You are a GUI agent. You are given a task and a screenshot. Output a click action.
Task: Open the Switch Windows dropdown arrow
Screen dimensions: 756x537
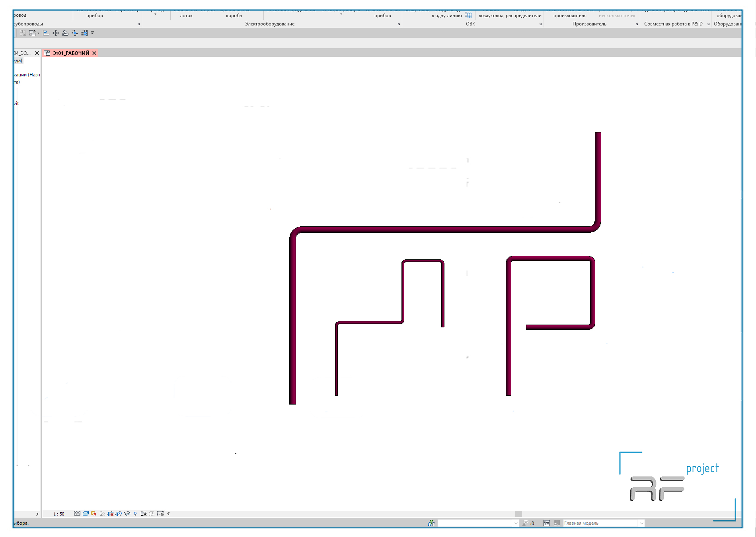tap(39, 33)
